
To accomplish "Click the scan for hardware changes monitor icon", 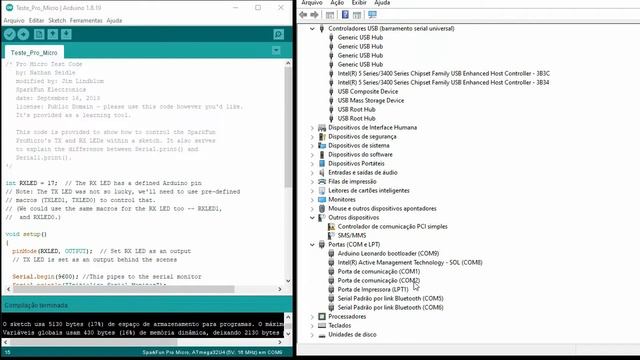I will (x=372, y=15).
